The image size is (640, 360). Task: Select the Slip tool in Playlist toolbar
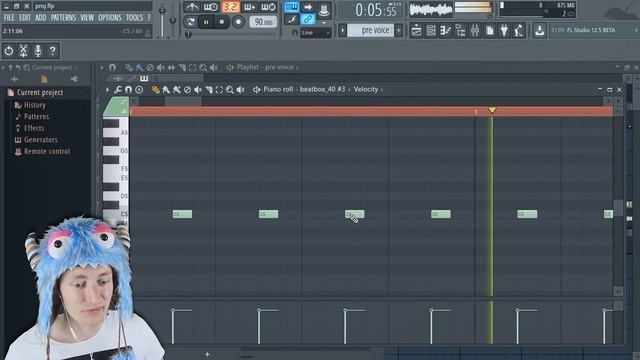[x=171, y=67]
